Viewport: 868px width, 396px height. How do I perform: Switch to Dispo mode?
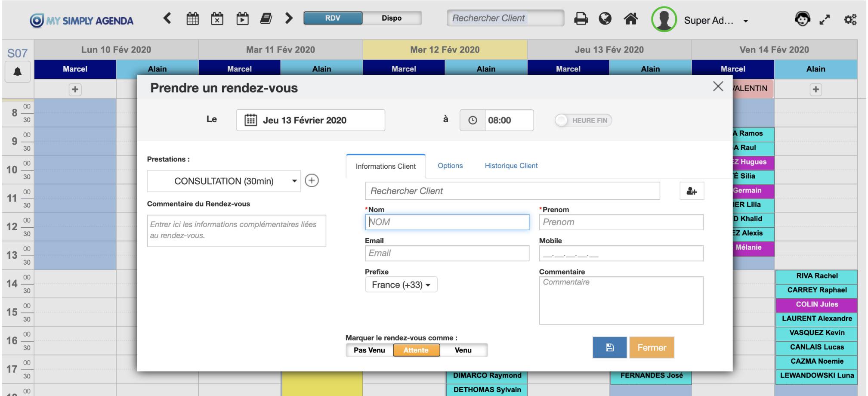pyautogui.click(x=392, y=18)
